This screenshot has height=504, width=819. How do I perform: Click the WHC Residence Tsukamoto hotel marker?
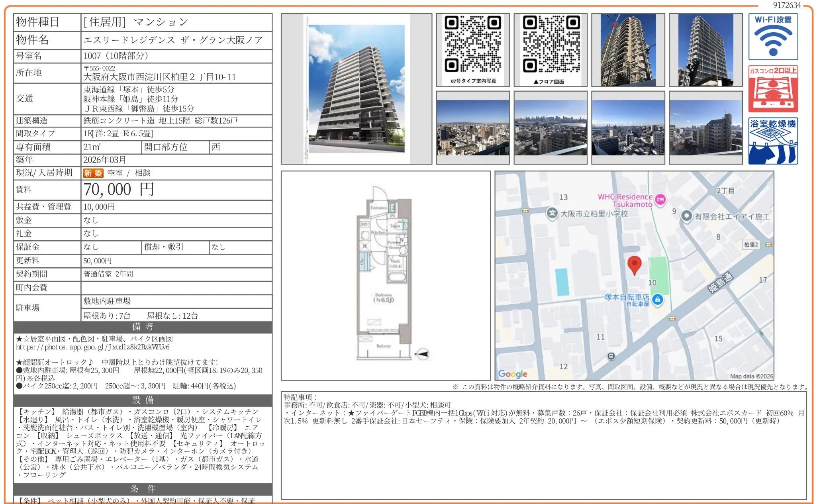[660, 199]
